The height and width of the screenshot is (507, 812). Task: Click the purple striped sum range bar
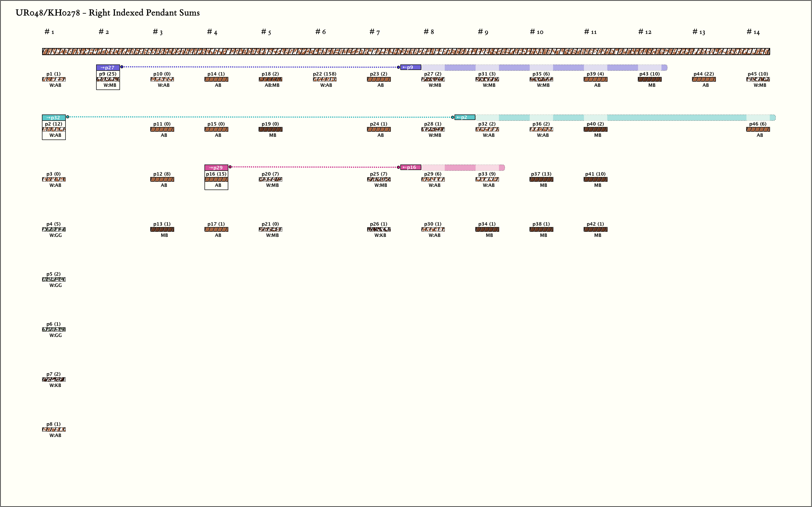pyautogui.click(x=544, y=67)
